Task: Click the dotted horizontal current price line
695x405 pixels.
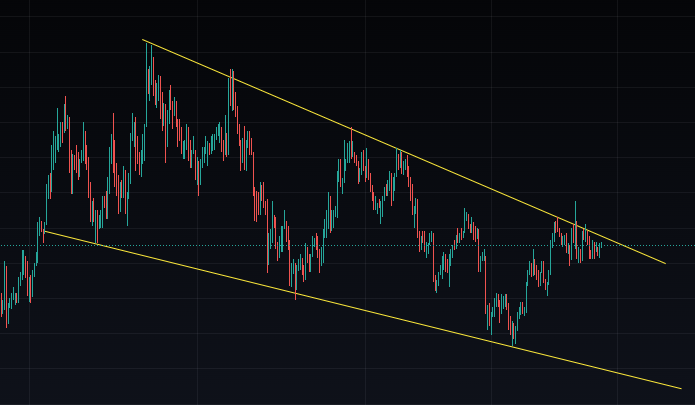Action: pyautogui.click(x=650, y=246)
